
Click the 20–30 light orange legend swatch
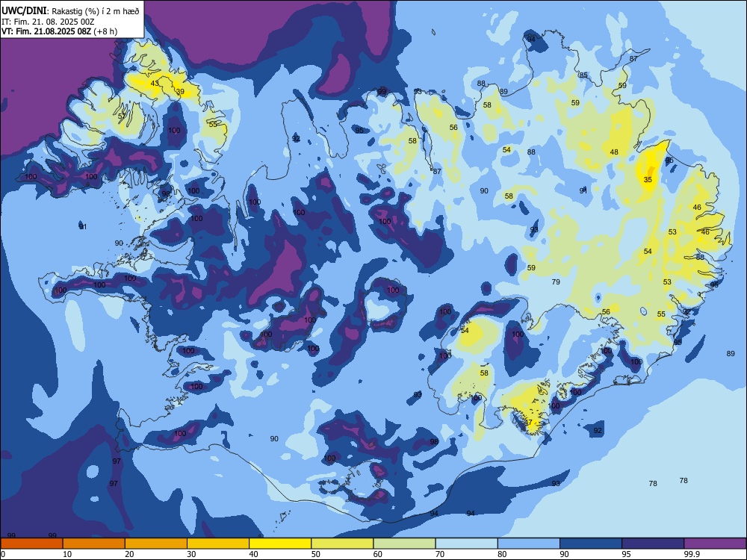(x=156, y=544)
